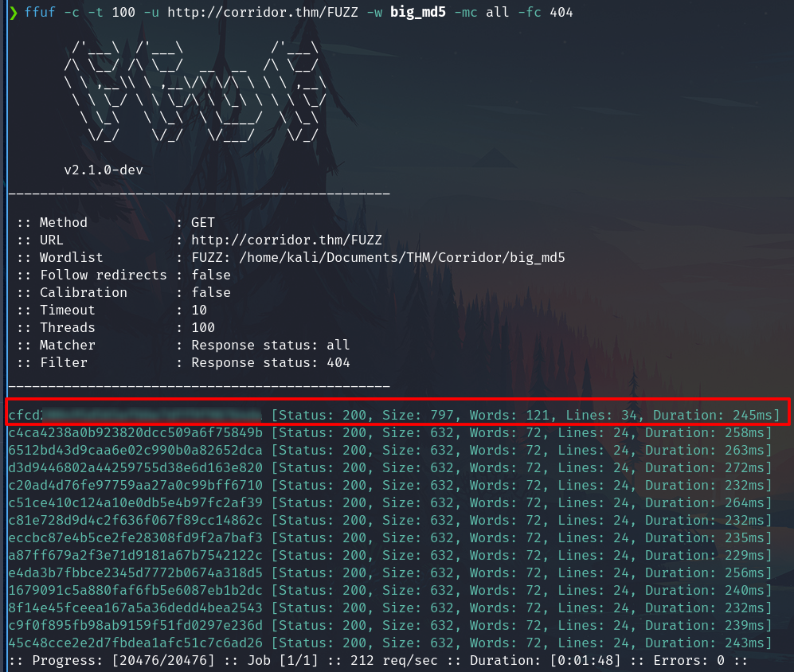Select the 1679091c5a880faf6fb5e6087eb1b2dc hash
Screen dimensions: 794x672
135,590
